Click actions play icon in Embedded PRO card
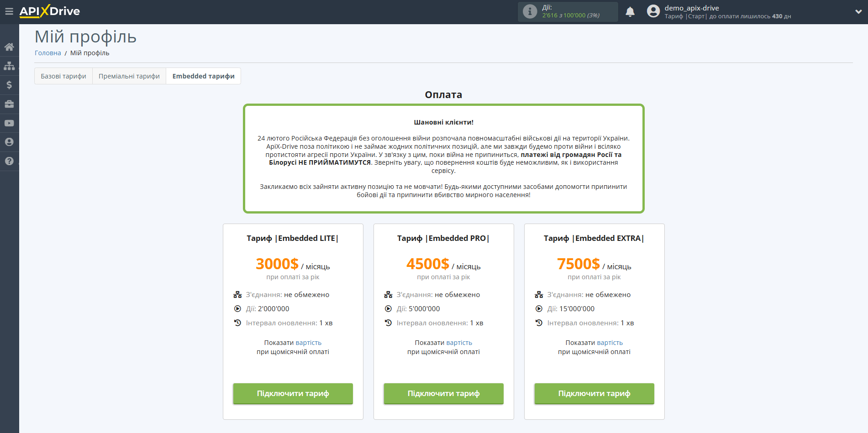This screenshot has height=433, width=868. coord(388,309)
